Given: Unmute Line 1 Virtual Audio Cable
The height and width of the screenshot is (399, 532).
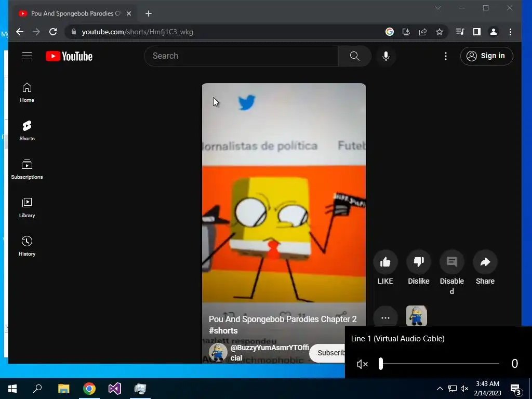Looking at the screenshot, I should point(362,364).
